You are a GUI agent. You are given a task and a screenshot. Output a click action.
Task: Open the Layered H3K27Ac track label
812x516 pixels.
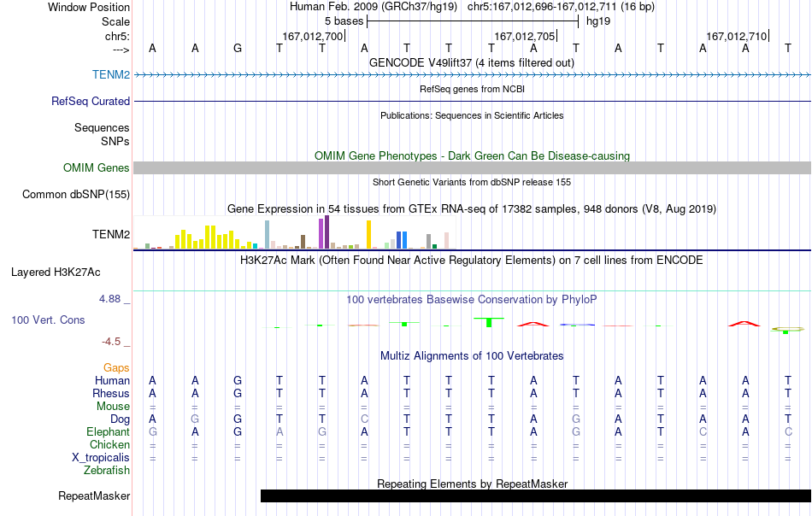[x=56, y=273]
